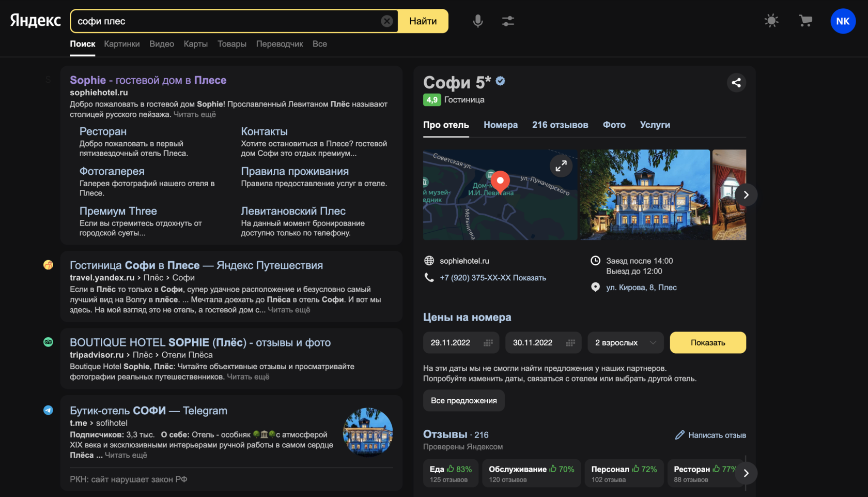
Task: Switch to the Видео tab
Action: [162, 44]
